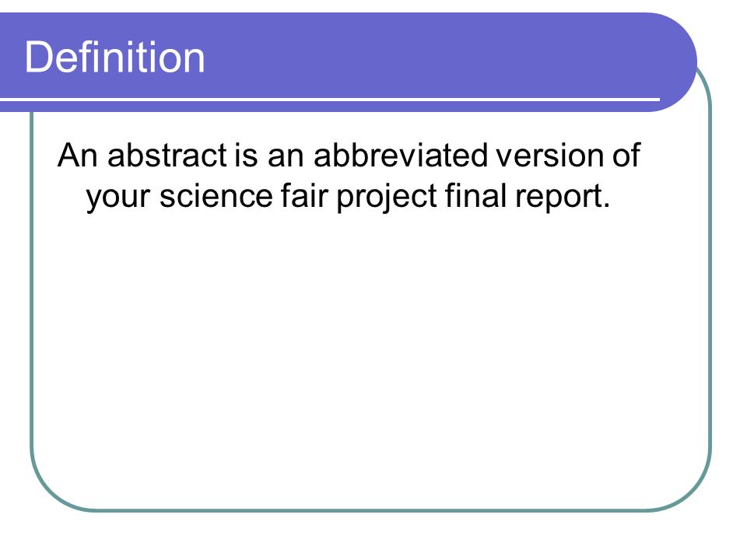Image resolution: width=747 pixels, height=560 pixels.
Task: Click the word "of" ending the first line
Action: click(626, 156)
